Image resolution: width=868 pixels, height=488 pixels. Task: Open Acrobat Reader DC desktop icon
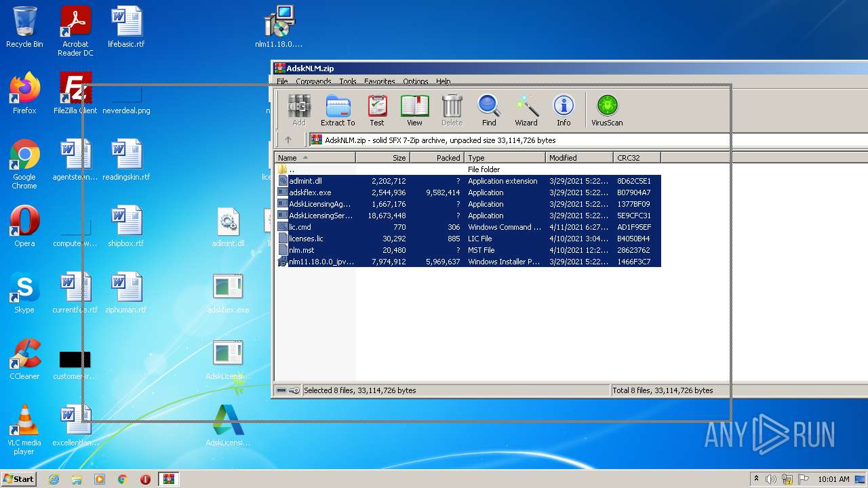(x=75, y=31)
